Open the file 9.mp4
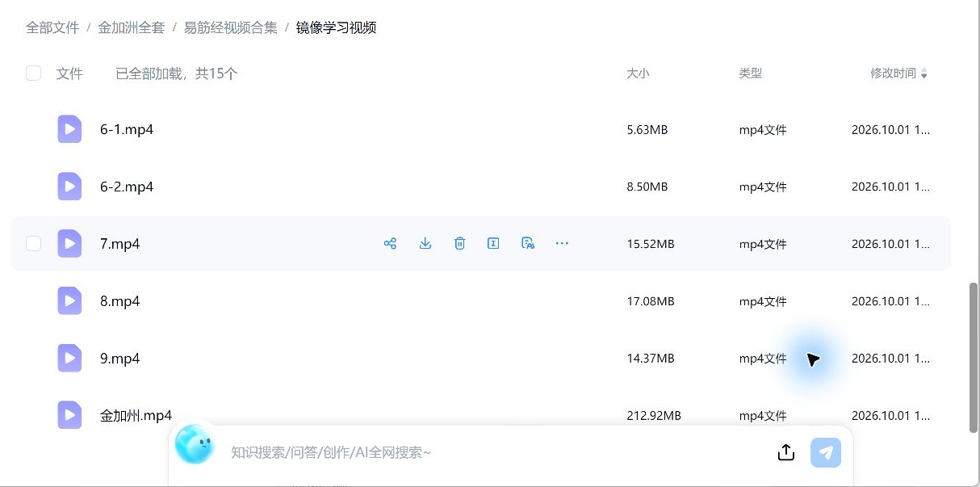 [x=120, y=358]
